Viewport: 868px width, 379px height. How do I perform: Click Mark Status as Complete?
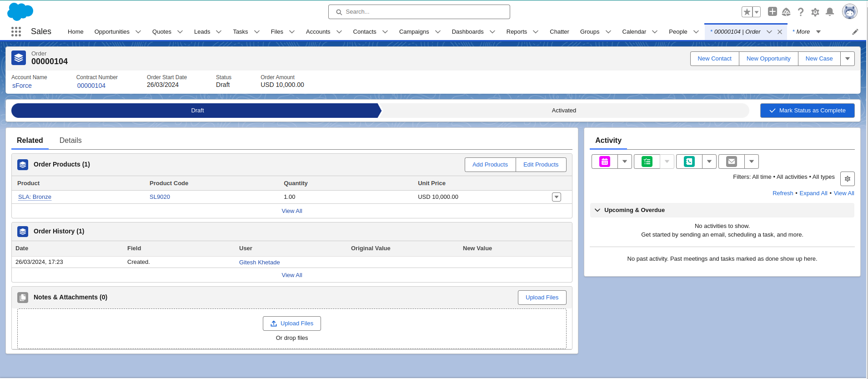[x=808, y=111]
